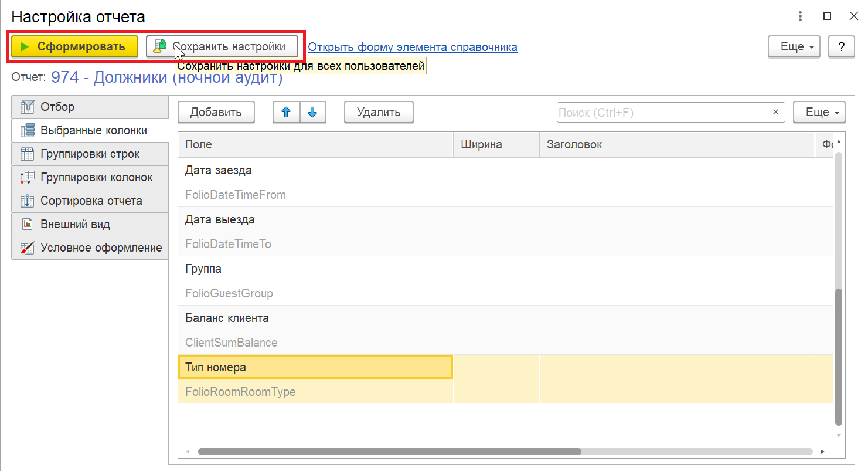
Task: Click the Удалить button
Action: click(379, 112)
